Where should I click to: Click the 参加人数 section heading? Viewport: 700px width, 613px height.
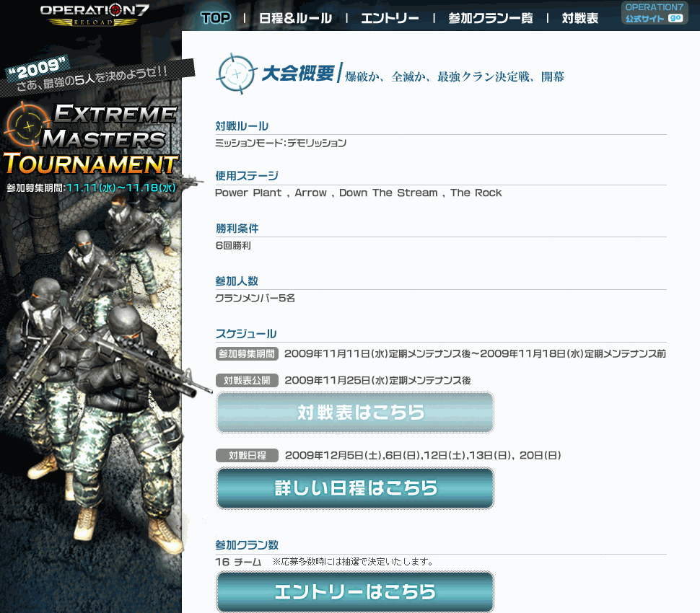click(237, 281)
